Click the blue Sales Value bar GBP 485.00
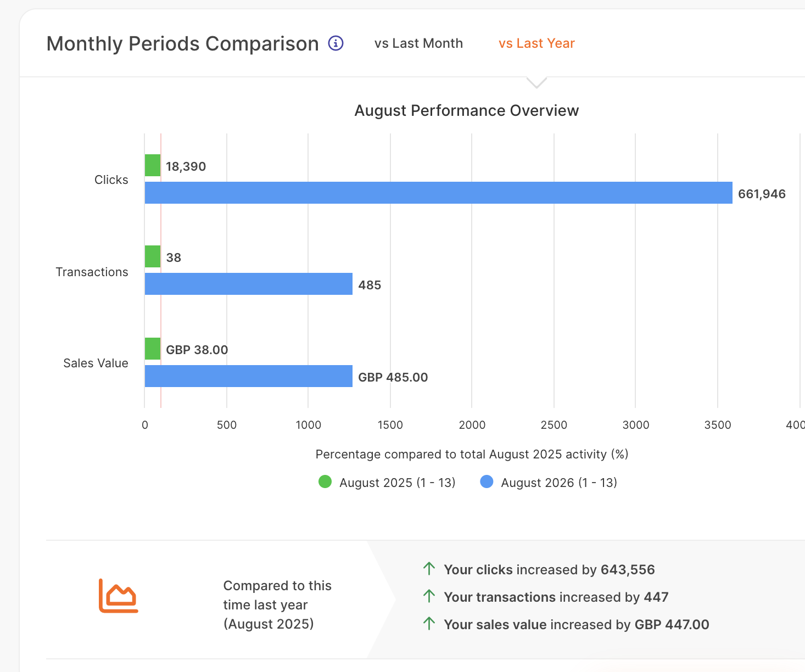Screen dimensions: 805x672 (249, 376)
